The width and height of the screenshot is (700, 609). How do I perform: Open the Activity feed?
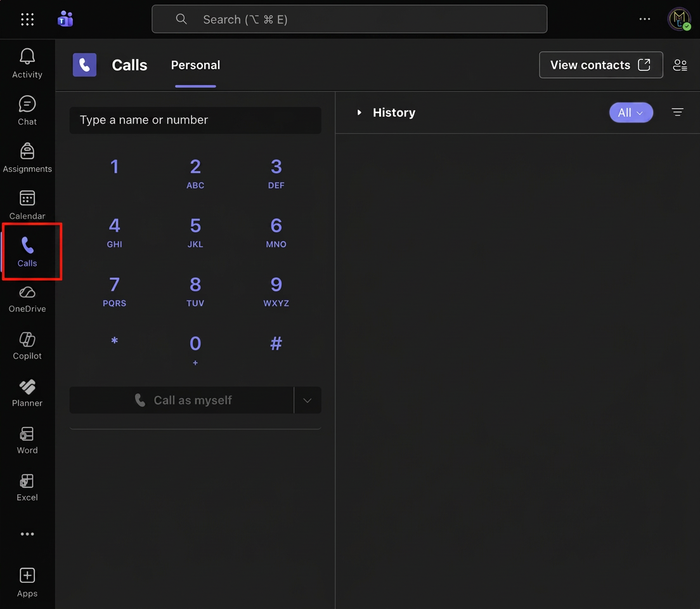point(27,63)
